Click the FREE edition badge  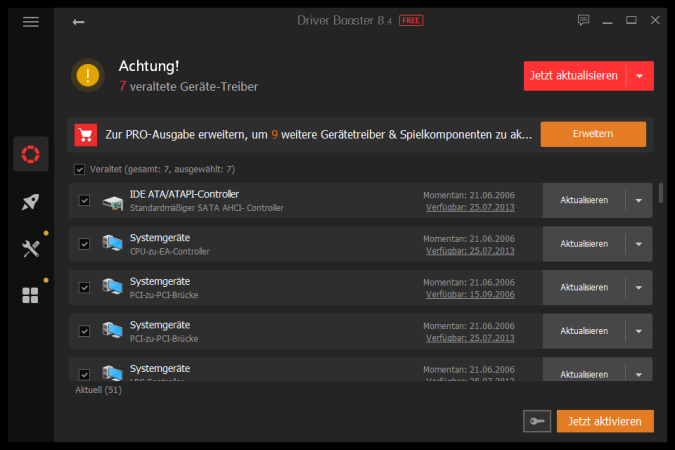[411, 20]
